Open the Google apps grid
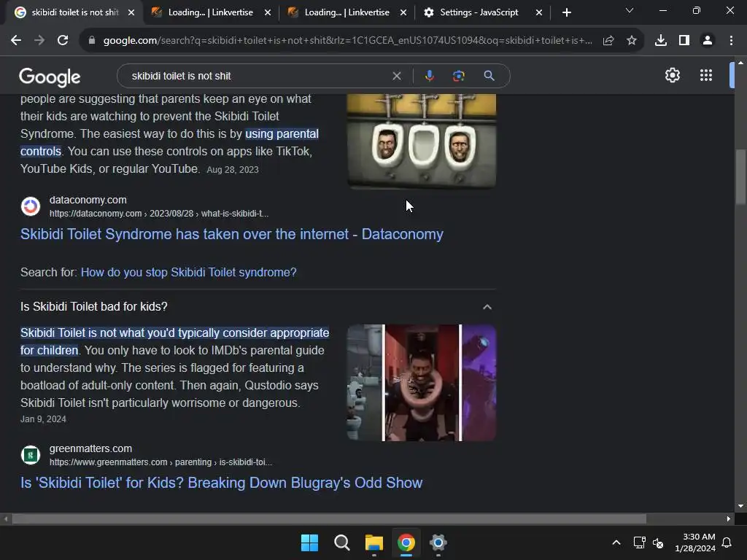 [x=706, y=75]
